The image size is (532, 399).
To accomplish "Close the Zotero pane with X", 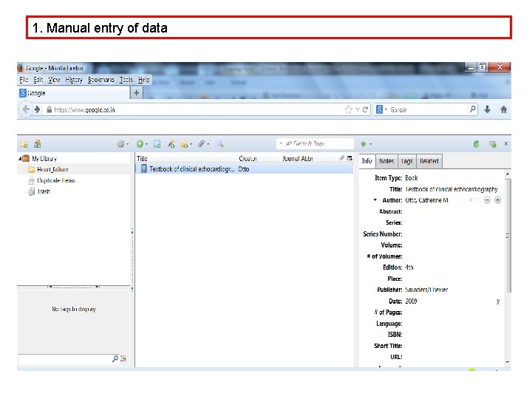I will click(x=506, y=144).
